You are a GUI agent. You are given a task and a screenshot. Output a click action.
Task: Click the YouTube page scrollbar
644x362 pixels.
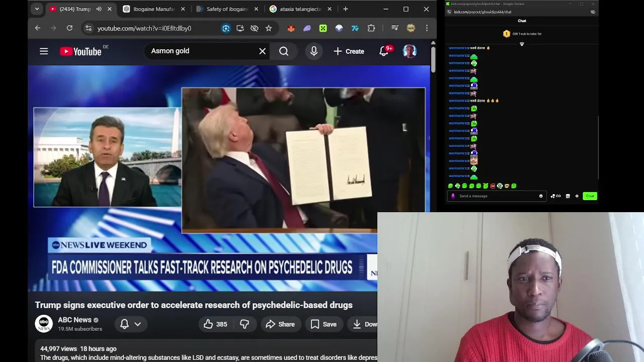[x=433, y=60]
